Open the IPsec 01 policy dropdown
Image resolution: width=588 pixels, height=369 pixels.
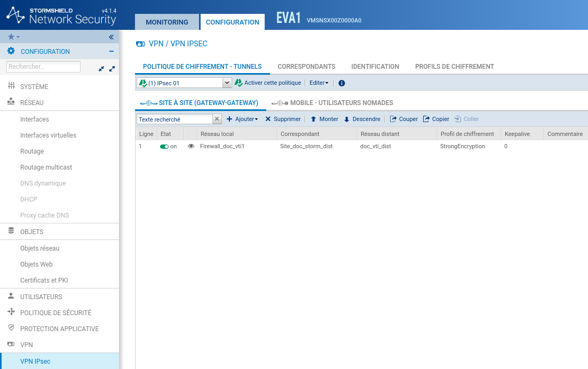click(x=227, y=83)
